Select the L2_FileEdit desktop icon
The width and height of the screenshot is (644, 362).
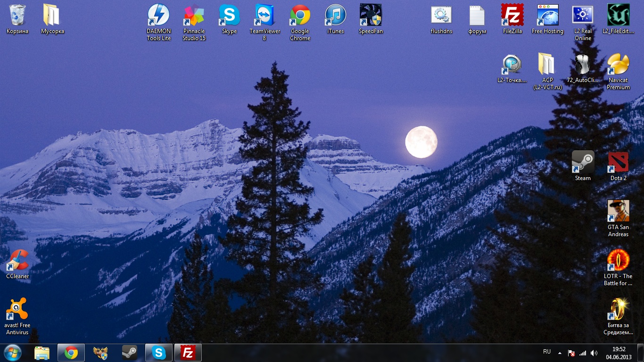click(619, 19)
